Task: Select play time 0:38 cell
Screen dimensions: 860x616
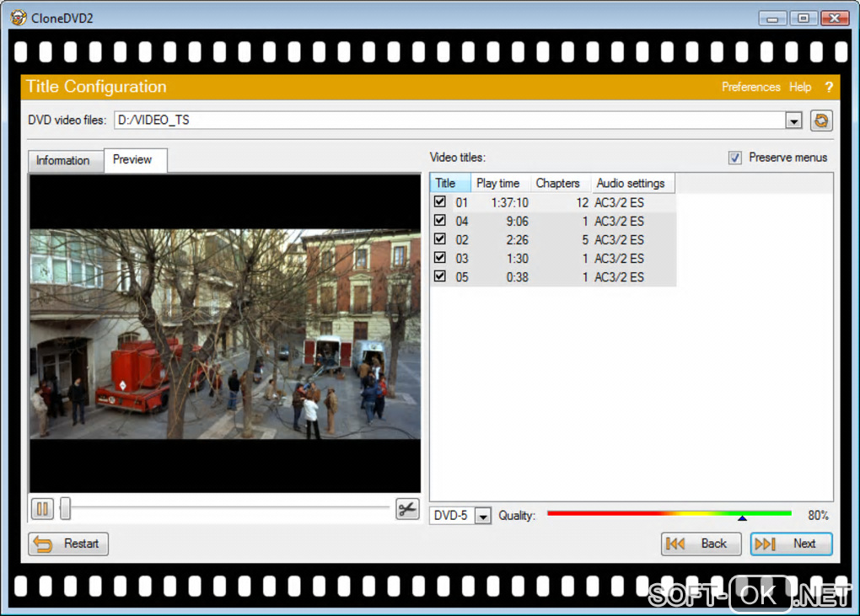Action: tap(517, 277)
